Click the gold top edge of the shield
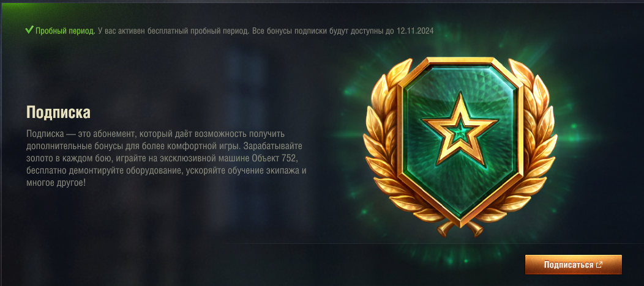This screenshot has height=286, width=644. [460, 61]
